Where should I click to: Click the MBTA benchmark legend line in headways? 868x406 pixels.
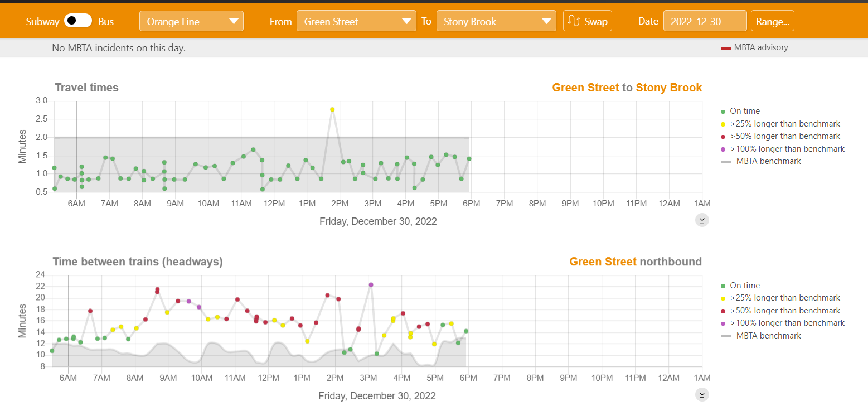point(726,336)
